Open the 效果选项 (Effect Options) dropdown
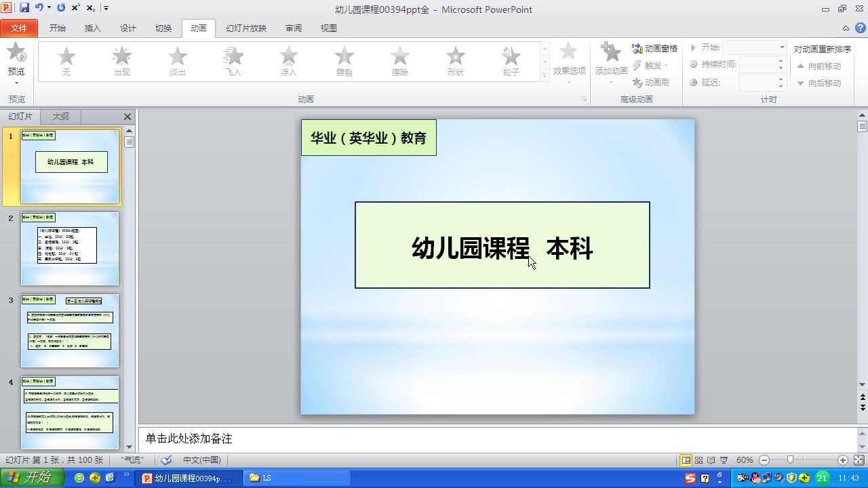 [570, 64]
